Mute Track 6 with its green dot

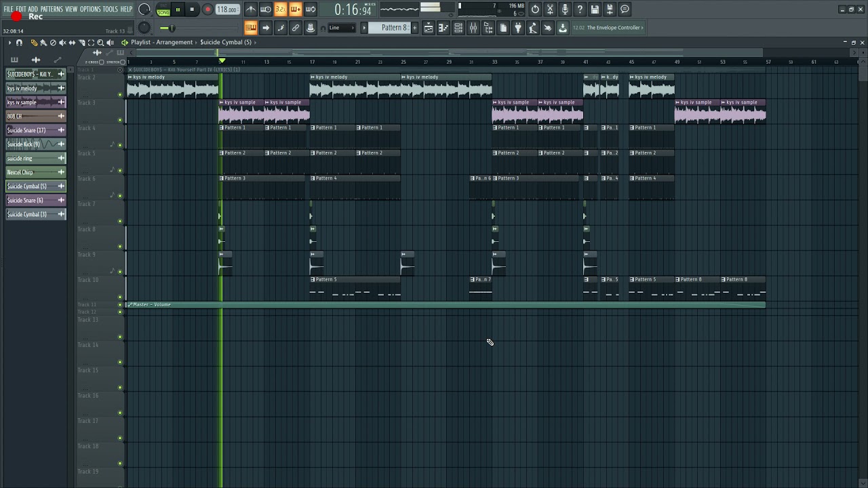click(x=121, y=196)
